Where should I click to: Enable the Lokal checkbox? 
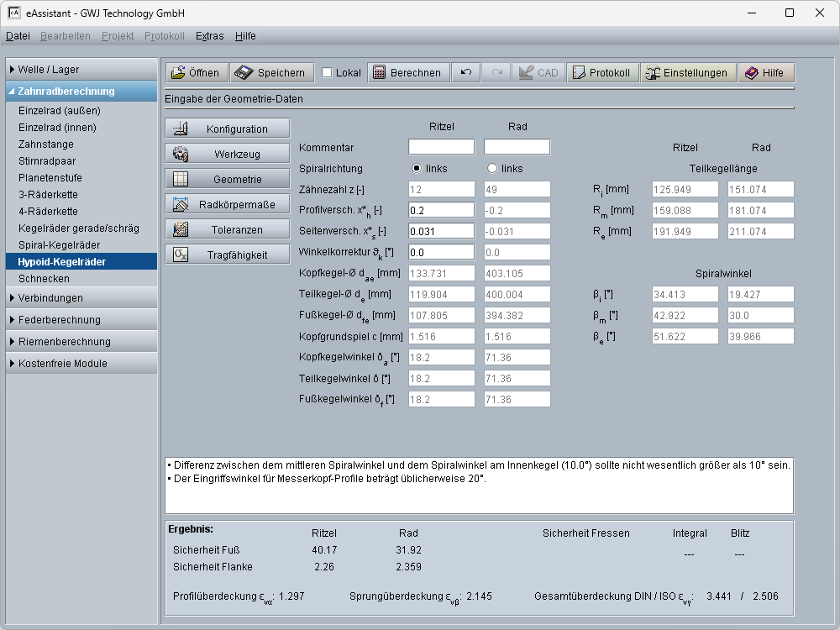(328, 73)
